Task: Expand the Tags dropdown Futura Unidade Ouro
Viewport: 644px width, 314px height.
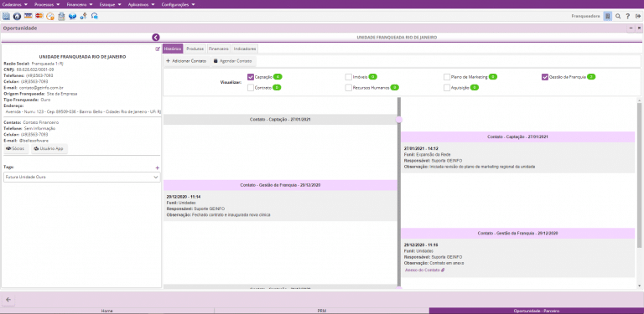Action: click(x=81, y=177)
